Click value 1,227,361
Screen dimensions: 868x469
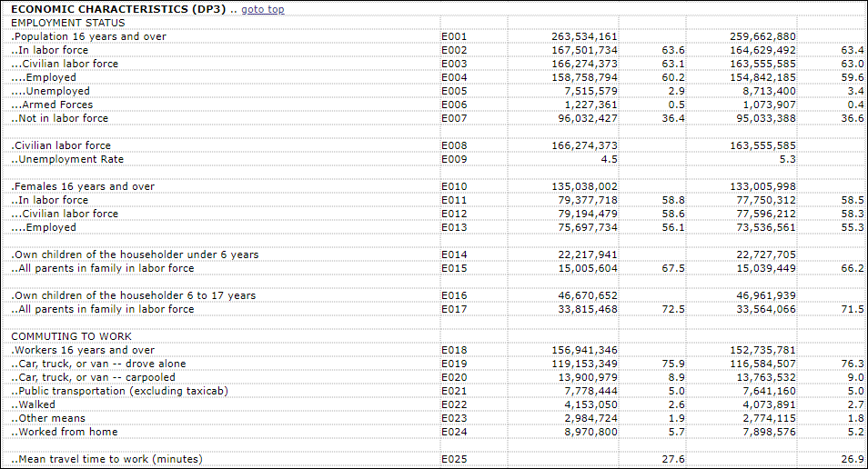(x=590, y=105)
